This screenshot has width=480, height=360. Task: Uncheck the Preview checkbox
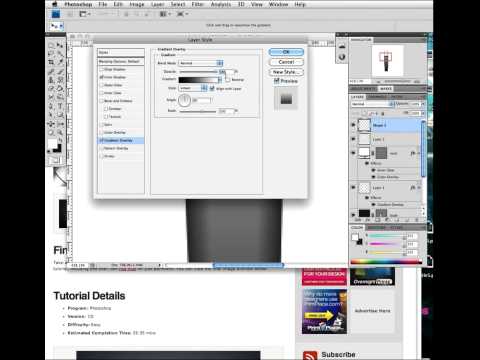(276, 81)
